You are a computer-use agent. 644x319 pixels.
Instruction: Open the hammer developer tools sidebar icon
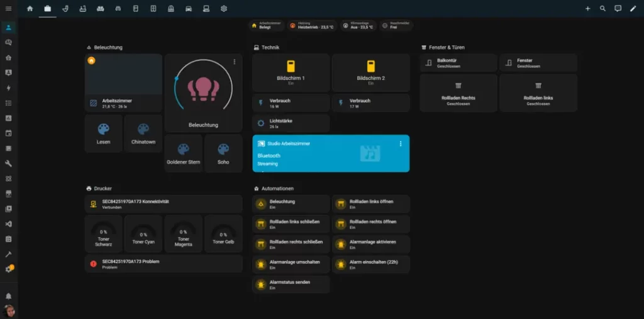click(9, 254)
